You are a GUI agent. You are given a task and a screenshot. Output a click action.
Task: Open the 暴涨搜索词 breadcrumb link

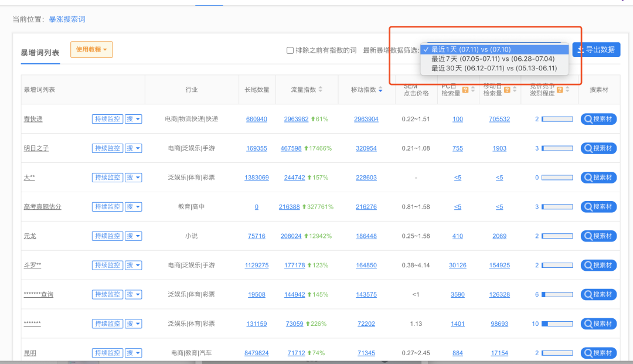coord(67,19)
